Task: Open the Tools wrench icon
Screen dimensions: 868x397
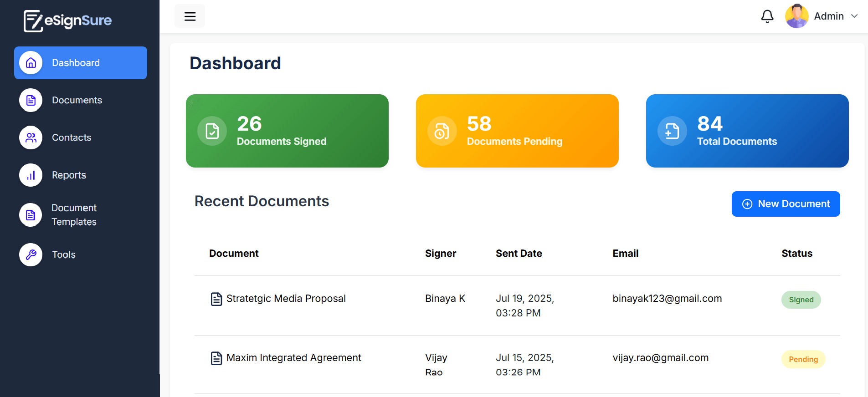Action: 31,254
